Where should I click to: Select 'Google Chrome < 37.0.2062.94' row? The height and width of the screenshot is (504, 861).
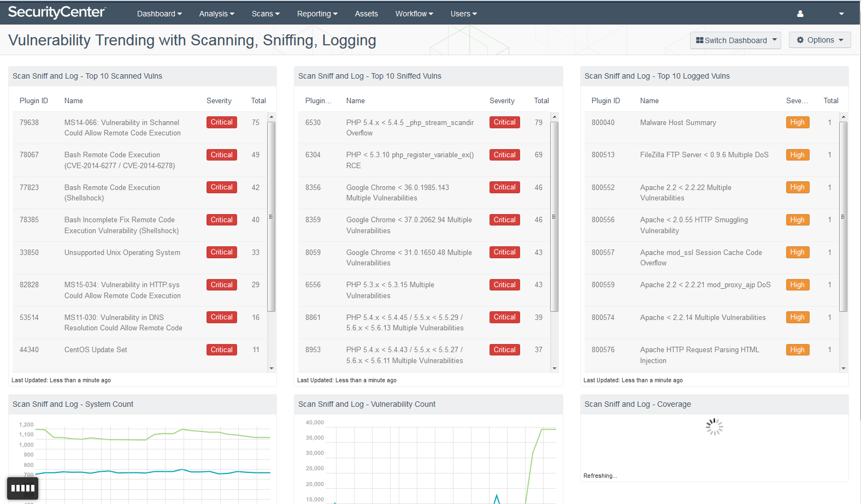424,225
